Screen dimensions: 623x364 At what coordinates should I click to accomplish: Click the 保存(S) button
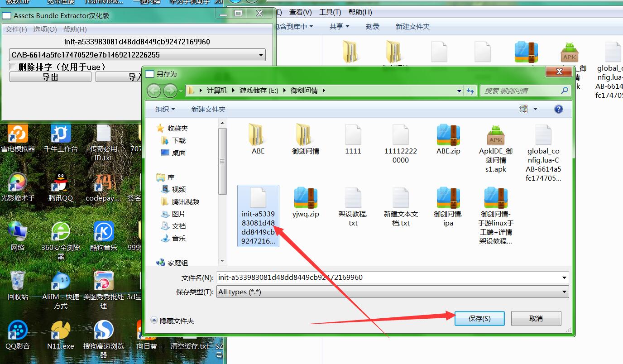click(479, 318)
